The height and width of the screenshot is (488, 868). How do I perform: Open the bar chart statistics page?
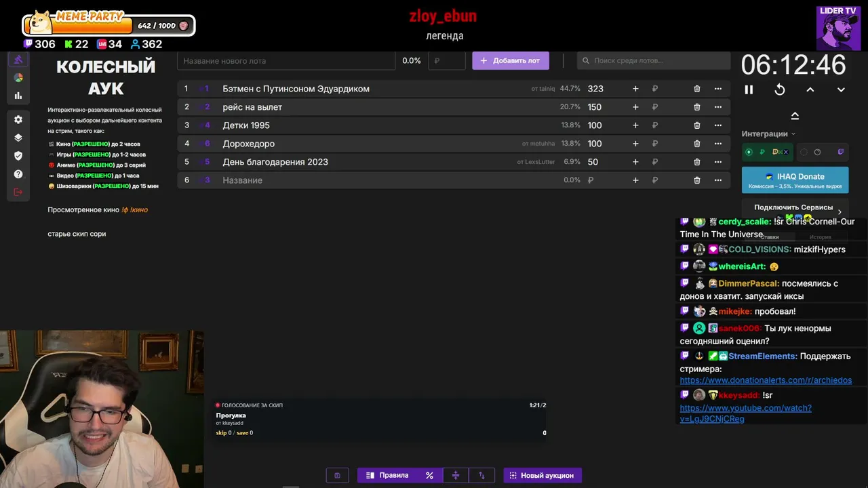(18, 96)
